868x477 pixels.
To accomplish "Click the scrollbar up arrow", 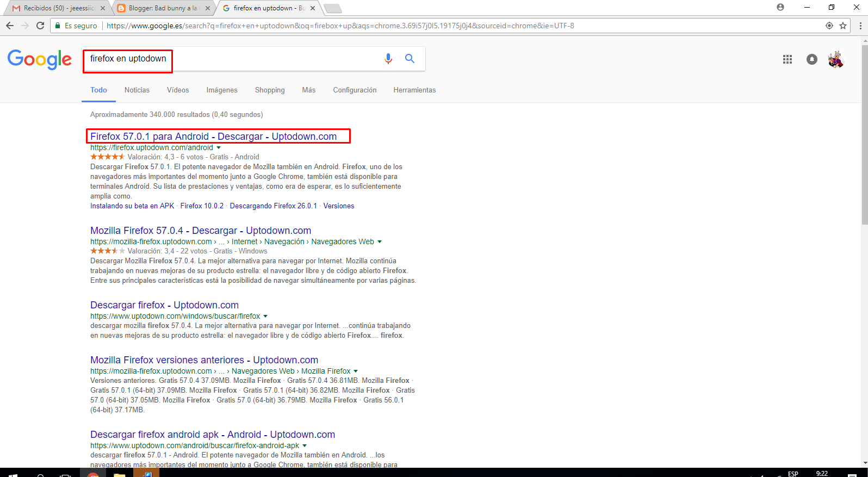I will pyautogui.click(x=865, y=40).
